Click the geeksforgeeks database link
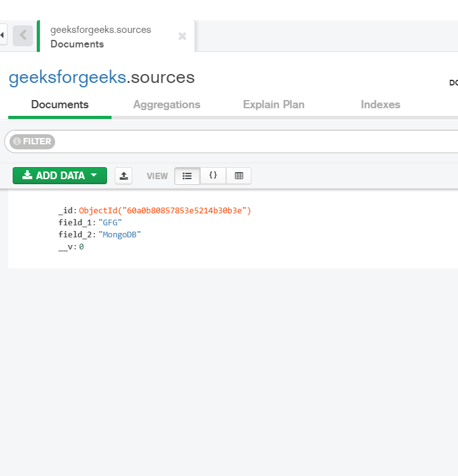This screenshot has width=458, height=476. pos(67,77)
